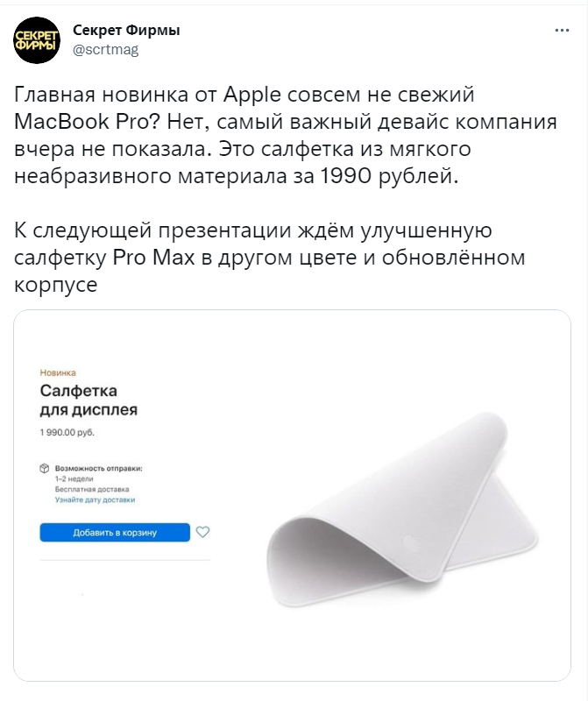Open the @scrtmag handle link
This screenshot has height=701, width=588.
(105, 49)
